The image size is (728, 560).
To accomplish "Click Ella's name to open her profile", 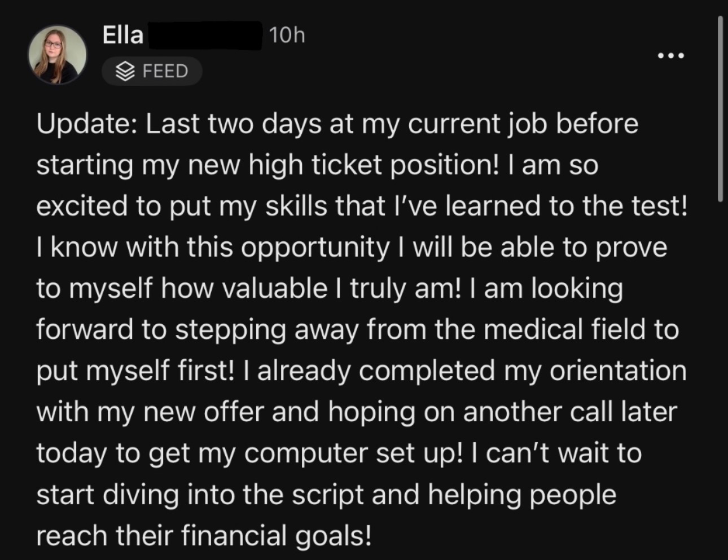I will pyautogui.click(x=121, y=34).
